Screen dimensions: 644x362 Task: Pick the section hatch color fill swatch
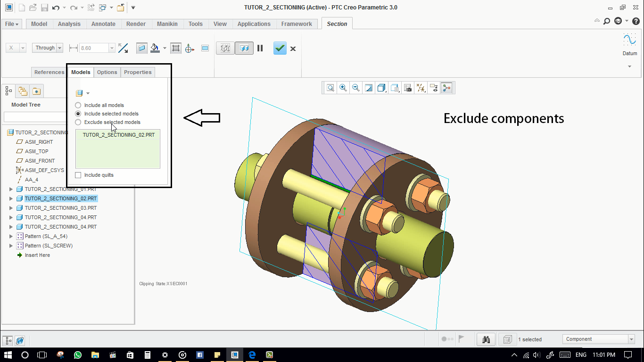click(x=155, y=48)
